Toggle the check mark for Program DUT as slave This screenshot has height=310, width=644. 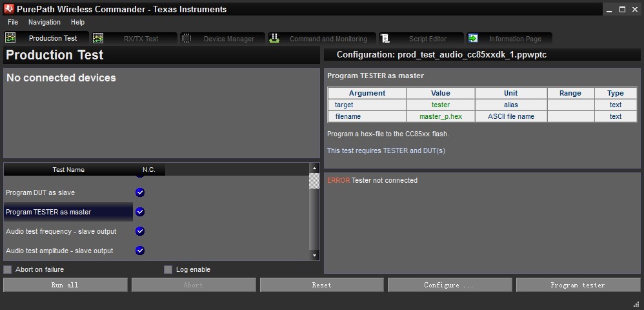coord(140,192)
